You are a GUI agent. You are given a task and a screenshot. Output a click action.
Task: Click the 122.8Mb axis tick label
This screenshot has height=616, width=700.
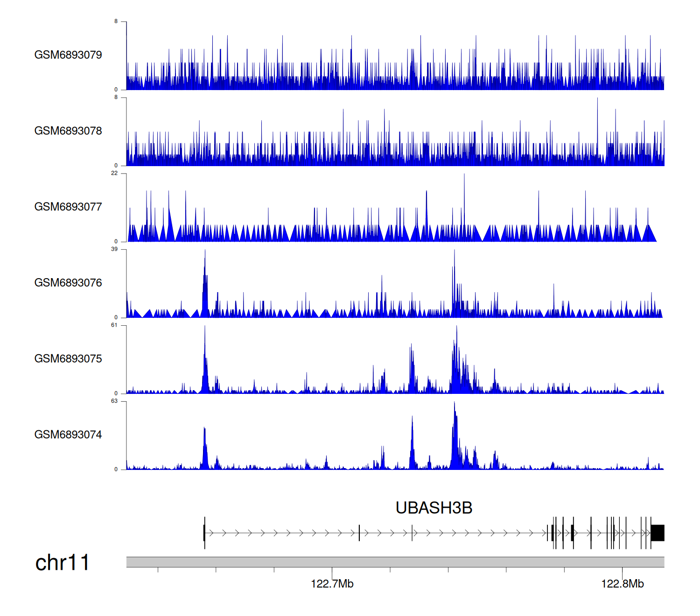pos(622,584)
